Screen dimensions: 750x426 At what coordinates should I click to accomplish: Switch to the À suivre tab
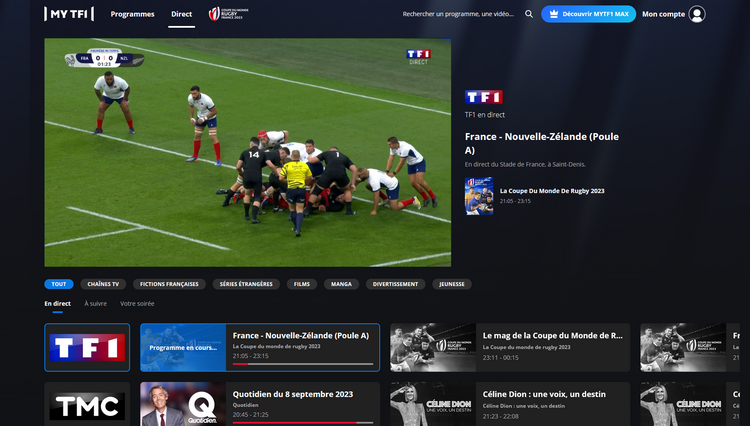96,304
